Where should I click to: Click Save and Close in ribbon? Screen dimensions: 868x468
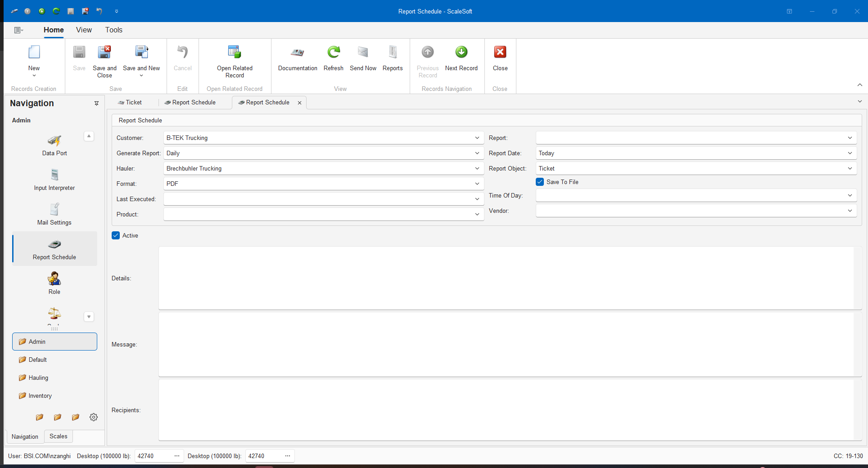(104, 61)
